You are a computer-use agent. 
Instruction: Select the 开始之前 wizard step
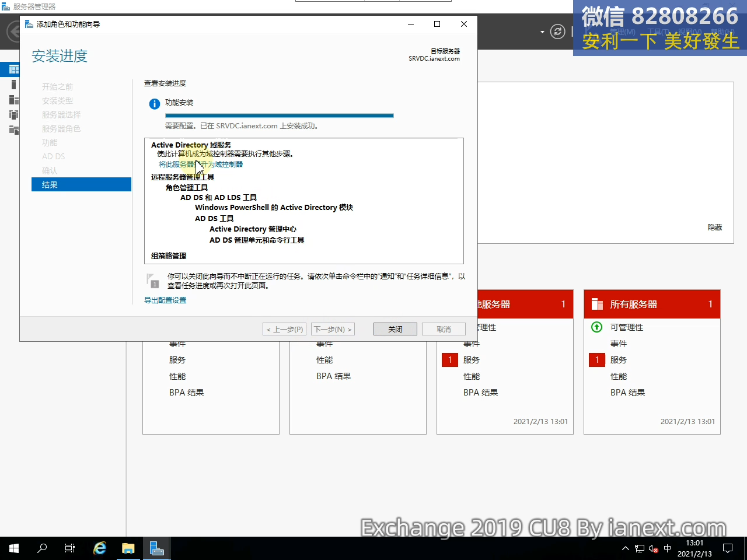pos(57,87)
